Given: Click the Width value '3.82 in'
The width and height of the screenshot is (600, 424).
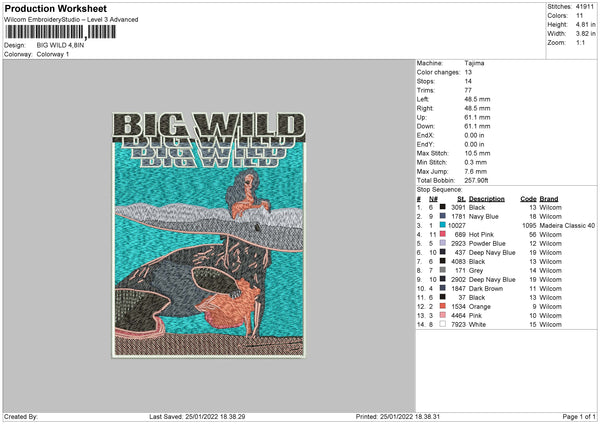Looking at the screenshot, I should pos(585,34).
